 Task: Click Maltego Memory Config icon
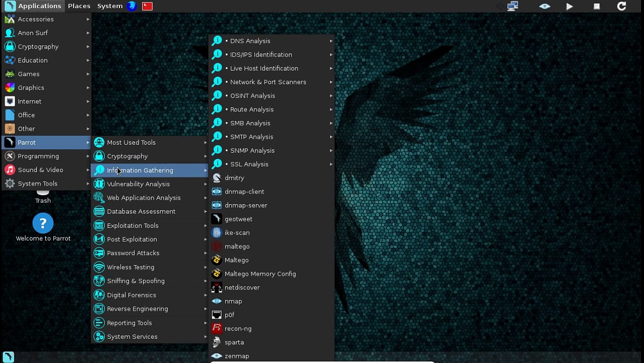click(217, 274)
